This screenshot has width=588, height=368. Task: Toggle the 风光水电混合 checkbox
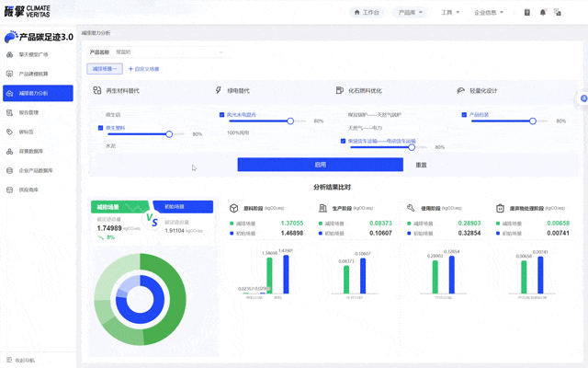(x=222, y=115)
